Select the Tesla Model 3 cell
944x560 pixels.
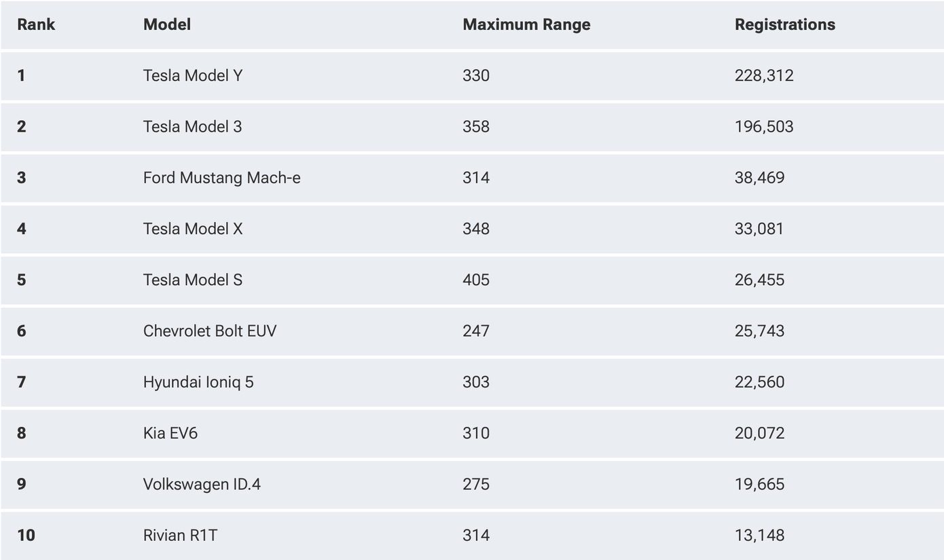coord(192,126)
